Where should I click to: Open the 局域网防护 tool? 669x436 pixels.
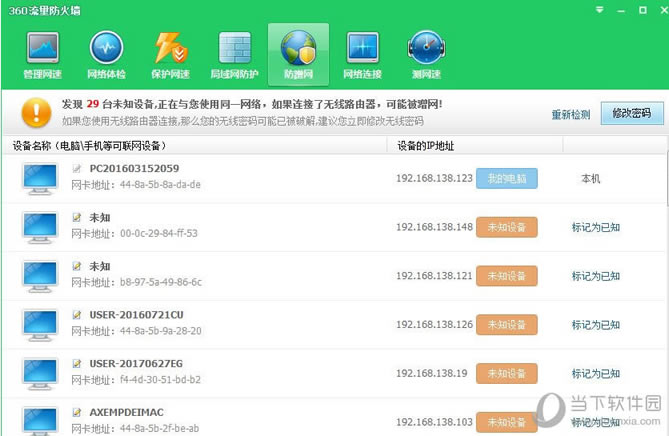pos(234,55)
